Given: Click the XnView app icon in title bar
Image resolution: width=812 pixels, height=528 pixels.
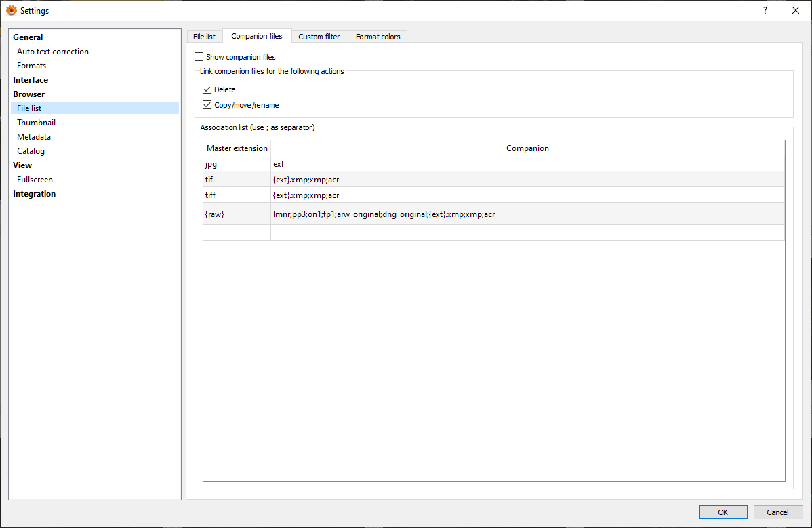Looking at the screenshot, I should point(11,10).
